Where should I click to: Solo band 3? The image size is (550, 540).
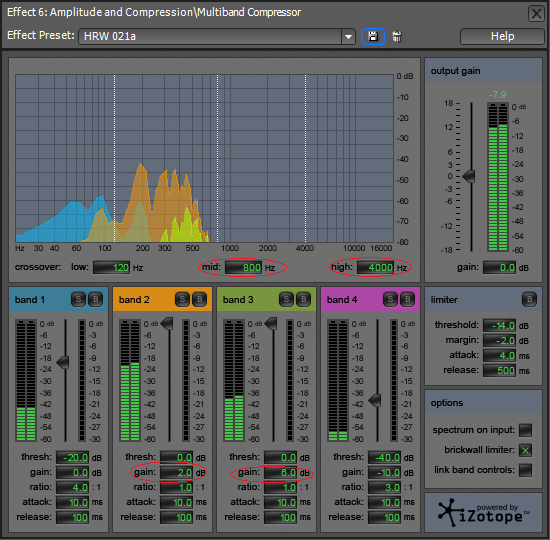[x=286, y=299]
